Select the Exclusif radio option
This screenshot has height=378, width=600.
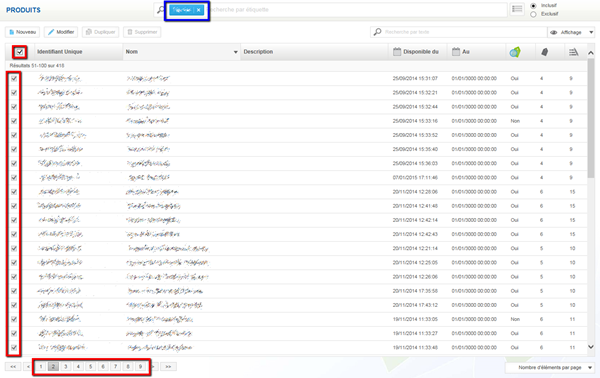tap(533, 14)
